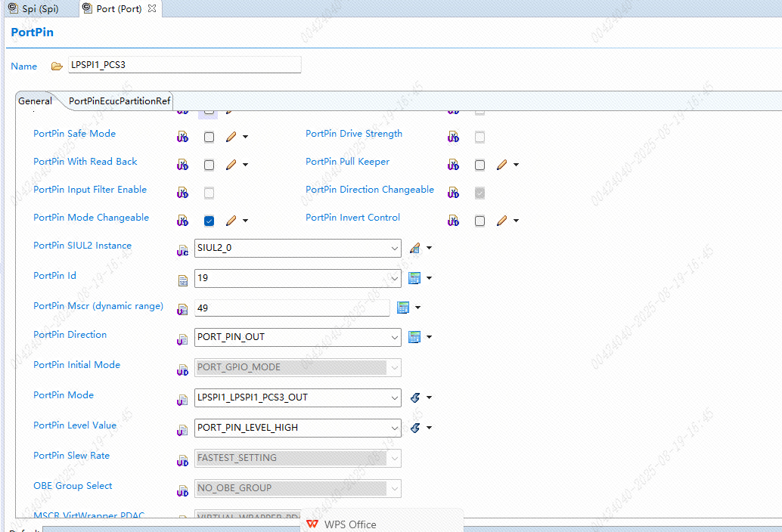The width and height of the screenshot is (782, 532).
Task: Tick the PortPin Invert Control checkbox
Action: [x=479, y=221]
